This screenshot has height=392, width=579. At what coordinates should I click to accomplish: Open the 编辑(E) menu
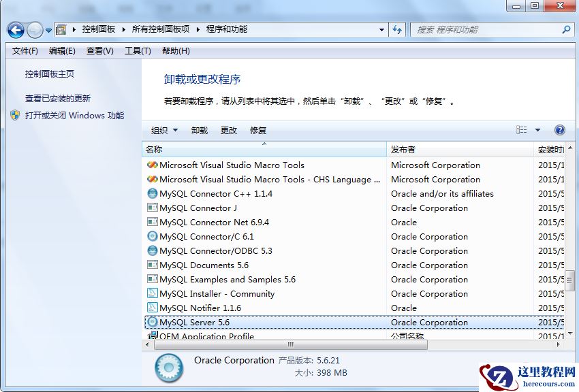click(x=62, y=51)
